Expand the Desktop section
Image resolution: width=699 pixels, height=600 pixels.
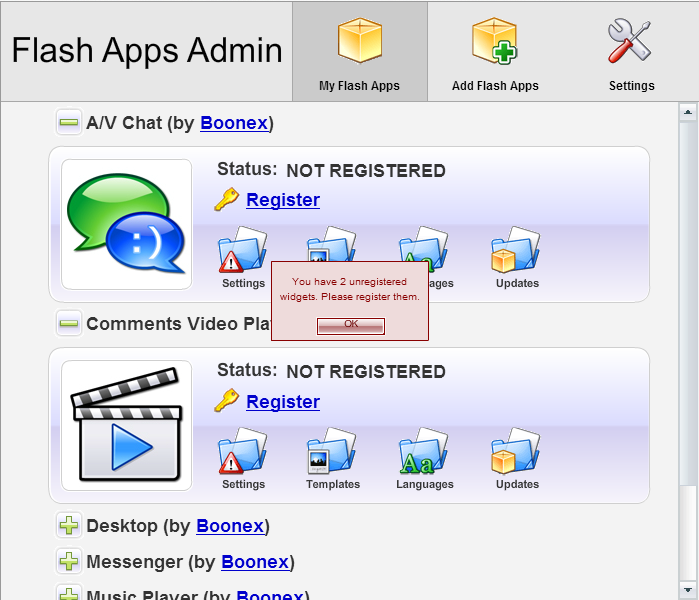point(68,526)
